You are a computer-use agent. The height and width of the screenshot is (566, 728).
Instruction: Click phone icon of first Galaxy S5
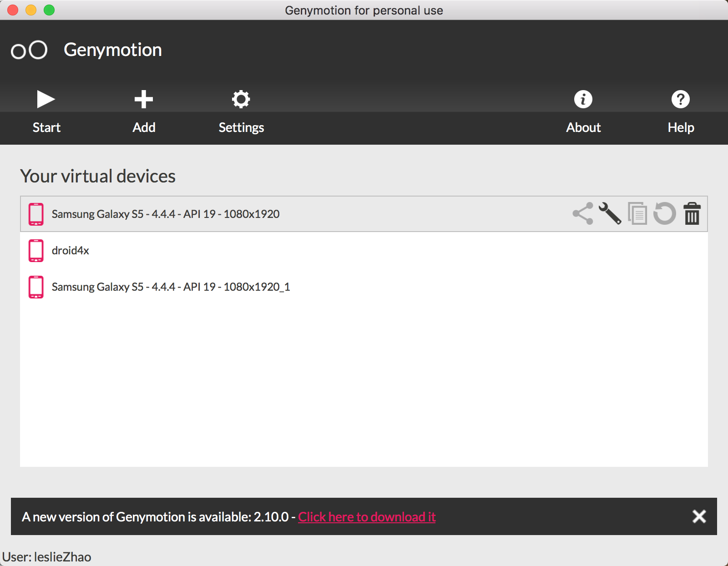[x=36, y=214]
